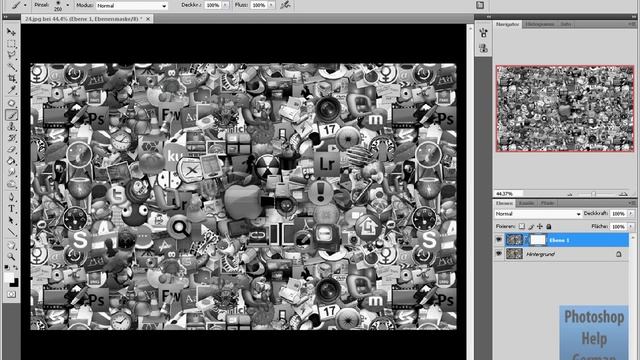Reset default foreground and background colors
The width and height of the screenshot is (640, 360).
click(x=7, y=268)
